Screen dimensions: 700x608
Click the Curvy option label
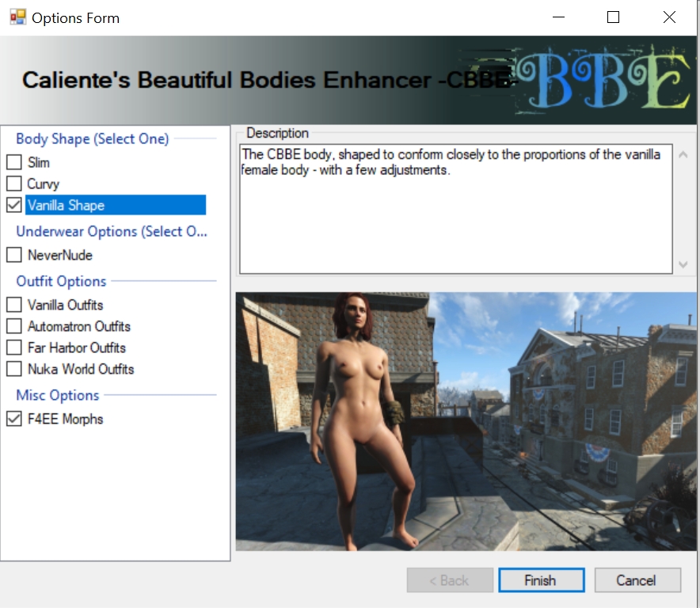coord(43,184)
